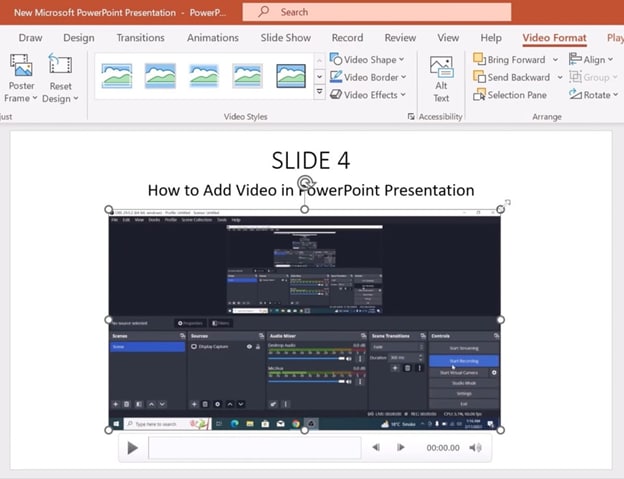624x479 pixels.
Task: Click the Edge icon in the video's taskbar
Action: pos(234,424)
